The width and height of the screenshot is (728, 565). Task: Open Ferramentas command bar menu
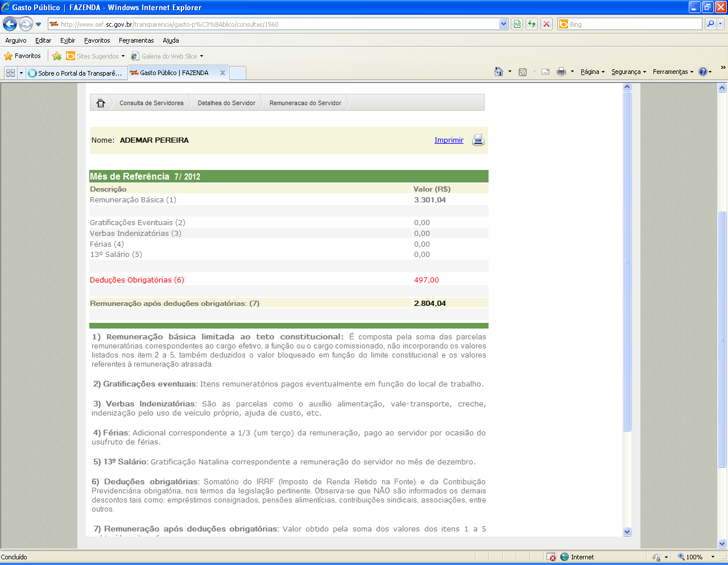(x=673, y=72)
